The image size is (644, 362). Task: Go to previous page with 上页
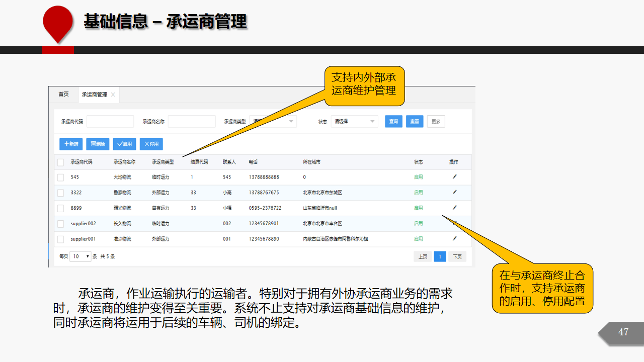click(x=423, y=256)
